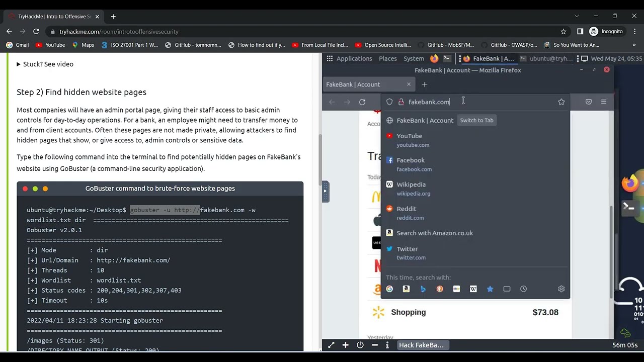Open a new tab in Chrome
The width and height of the screenshot is (644, 362).
click(x=113, y=17)
